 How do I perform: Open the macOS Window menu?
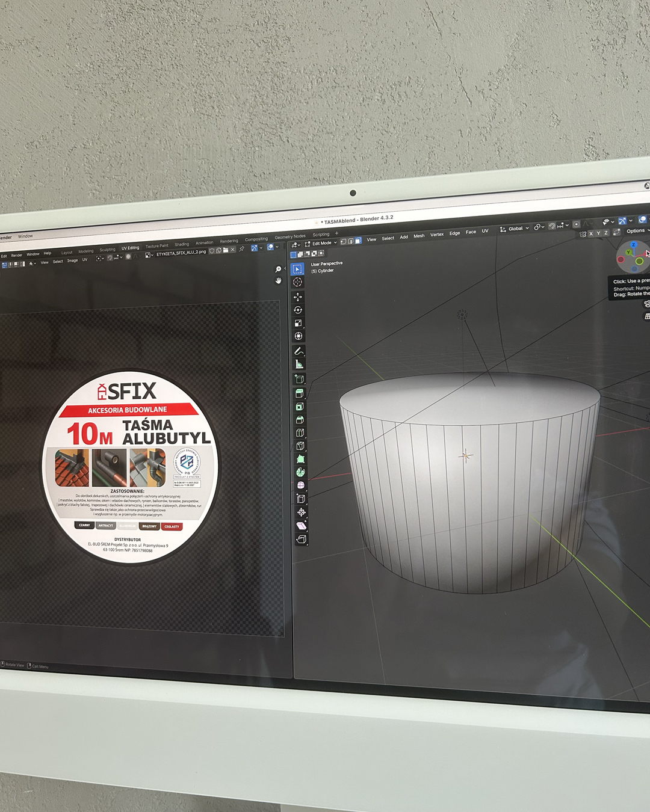click(x=25, y=236)
